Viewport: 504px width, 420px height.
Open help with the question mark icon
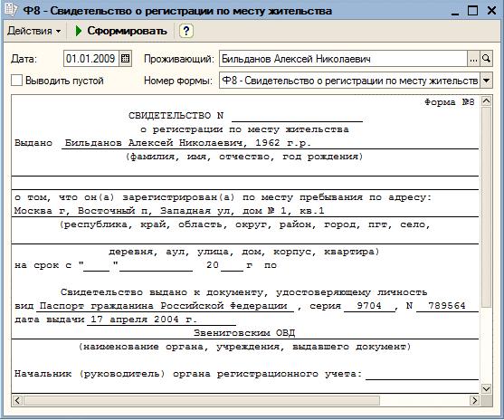pos(185,31)
